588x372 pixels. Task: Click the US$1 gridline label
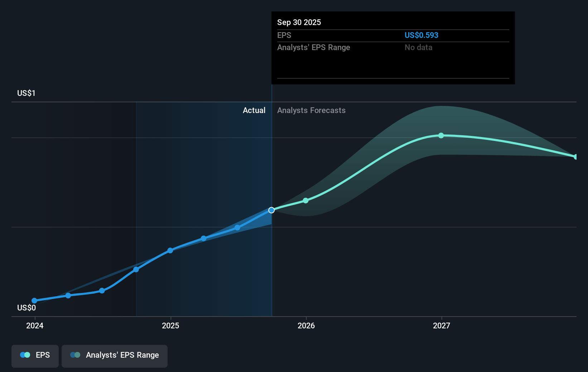pos(25,93)
